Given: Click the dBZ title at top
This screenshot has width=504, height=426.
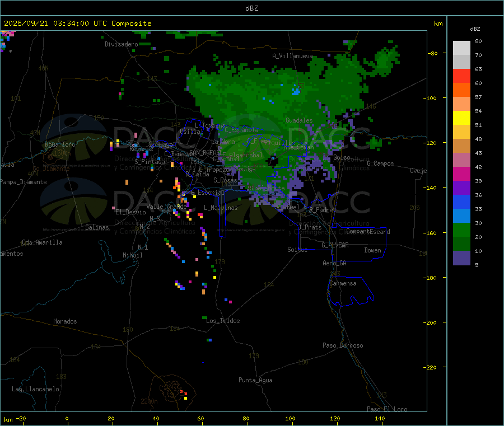Looking at the screenshot, I should pyautogui.click(x=251, y=8).
